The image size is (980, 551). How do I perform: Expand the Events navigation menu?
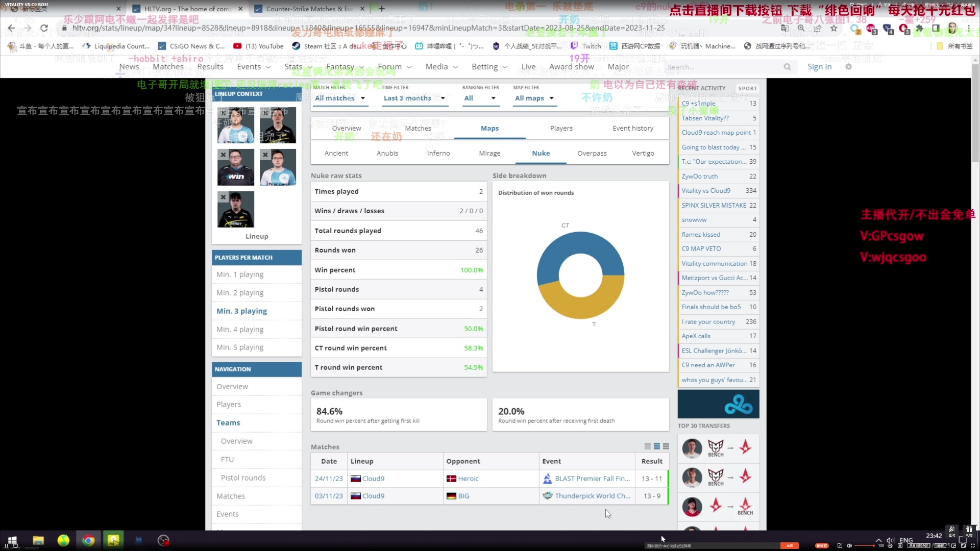pos(254,67)
